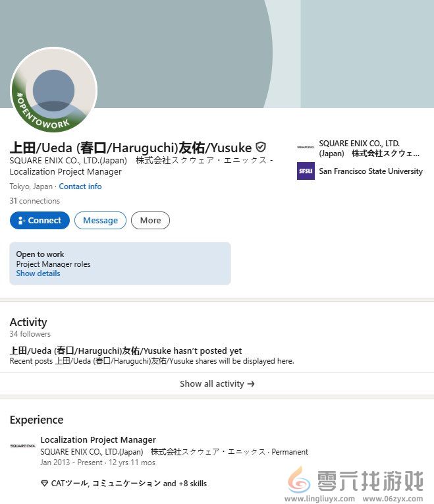Click the Message button

[x=100, y=221]
